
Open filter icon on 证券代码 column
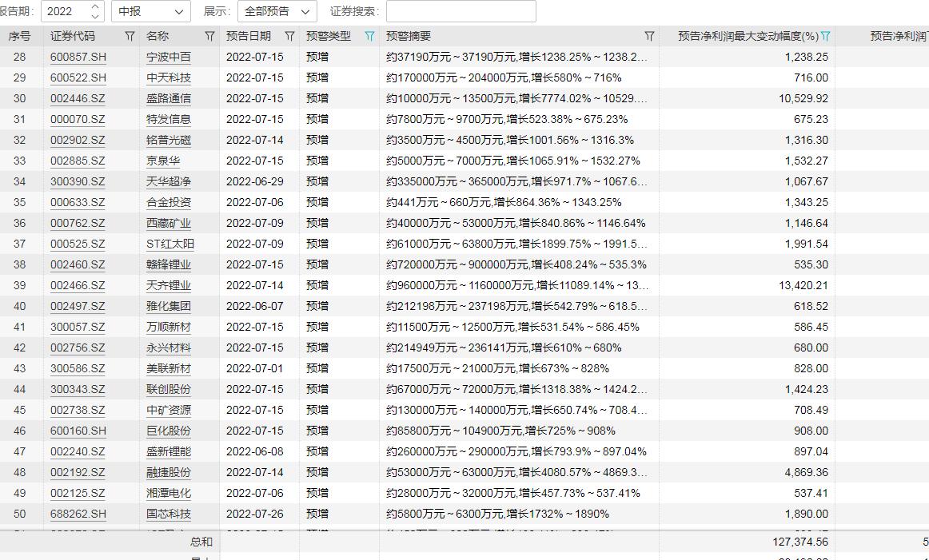point(130,36)
